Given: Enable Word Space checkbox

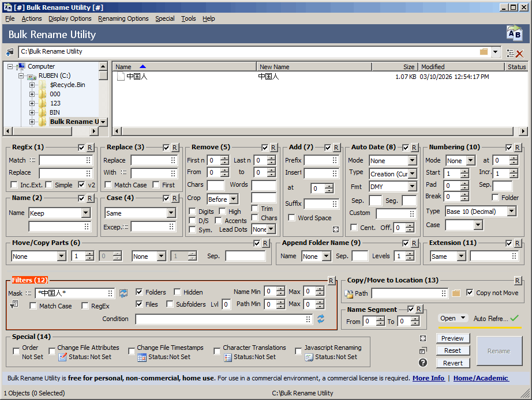Looking at the screenshot, I should pos(291,218).
